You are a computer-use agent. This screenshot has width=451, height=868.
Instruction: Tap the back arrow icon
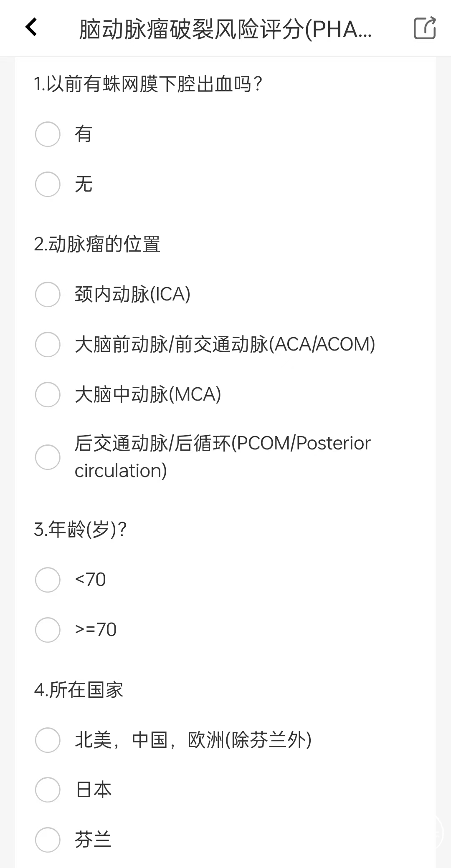tap(32, 28)
